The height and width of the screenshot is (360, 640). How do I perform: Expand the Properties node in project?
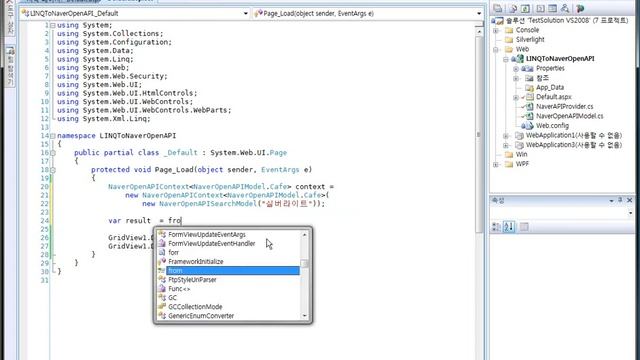click(x=516, y=69)
